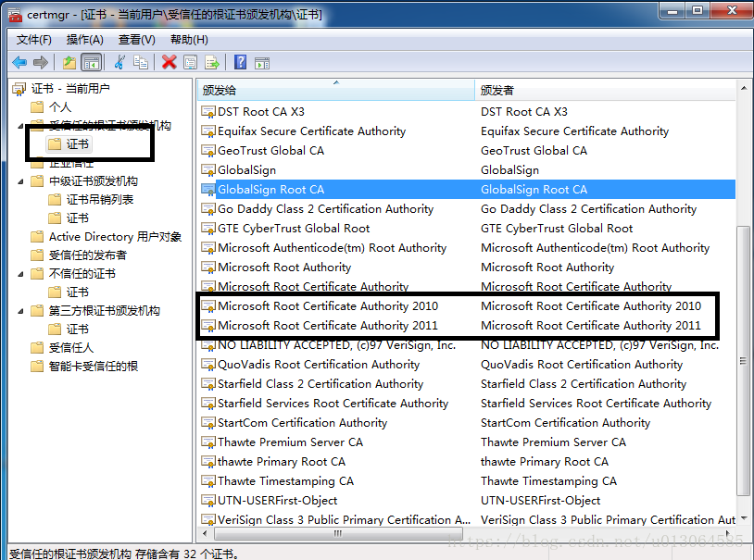Select Starfield Class 2 Certification Authority
The width and height of the screenshot is (754, 560).
pos(467,384)
